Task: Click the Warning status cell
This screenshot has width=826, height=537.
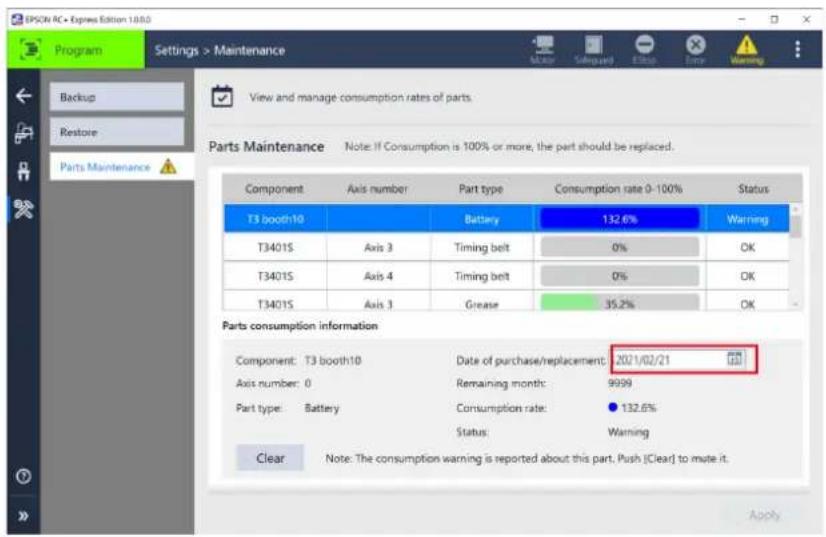Action: (747, 219)
